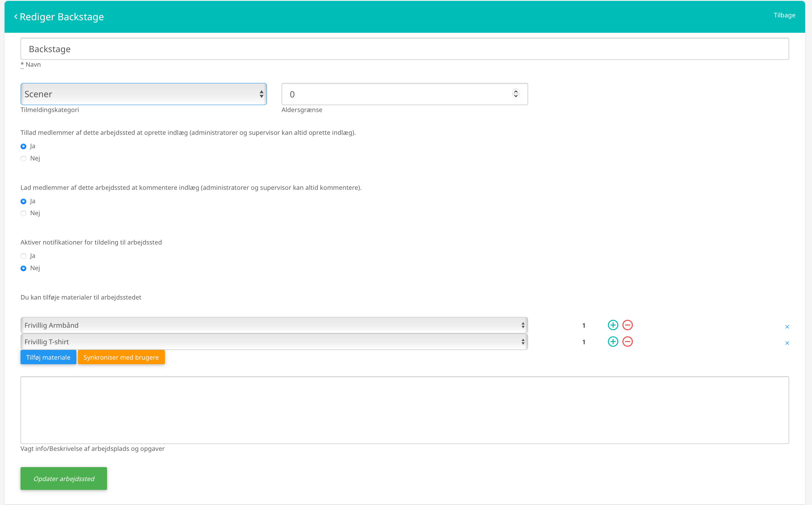Select Ja for allowing members to create posts

[x=23, y=146]
